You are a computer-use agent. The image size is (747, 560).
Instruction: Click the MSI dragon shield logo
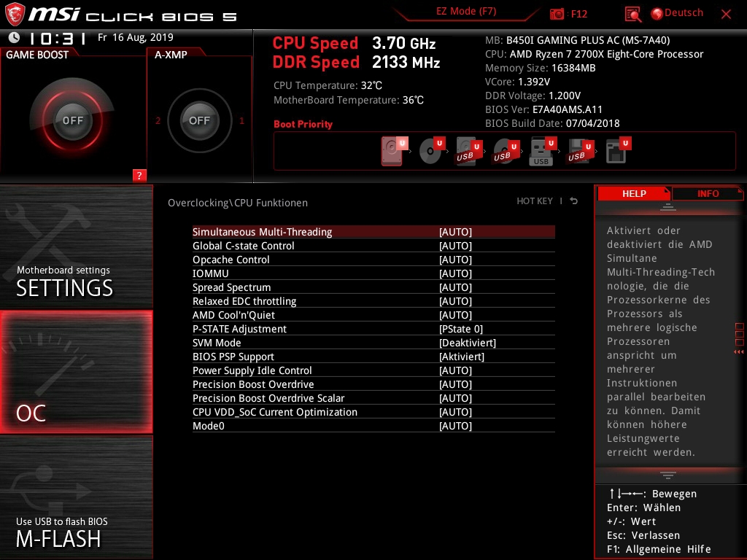pos(15,15)
